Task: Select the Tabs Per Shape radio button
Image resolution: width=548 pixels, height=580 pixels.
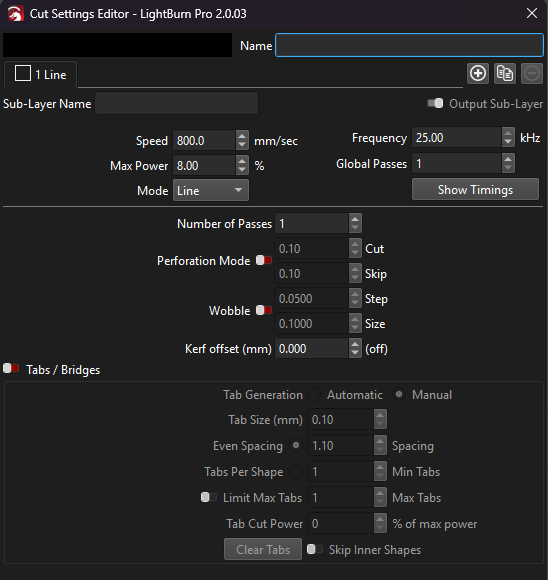Action: (296, 471)
